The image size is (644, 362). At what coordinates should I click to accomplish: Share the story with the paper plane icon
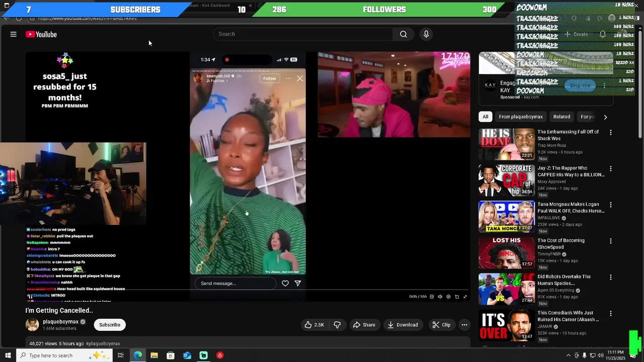pyautogui.click(x=298, y=283)
